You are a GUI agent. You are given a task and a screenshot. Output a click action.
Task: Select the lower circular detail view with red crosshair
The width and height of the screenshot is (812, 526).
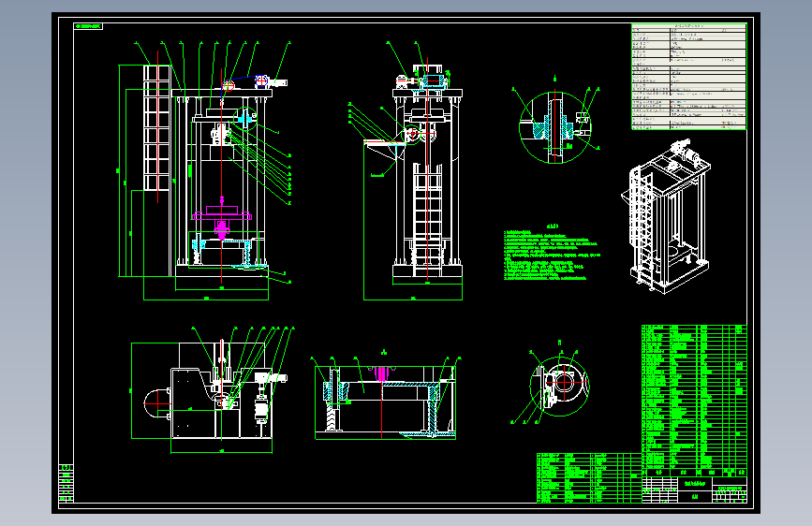click(x=559, y=386)
